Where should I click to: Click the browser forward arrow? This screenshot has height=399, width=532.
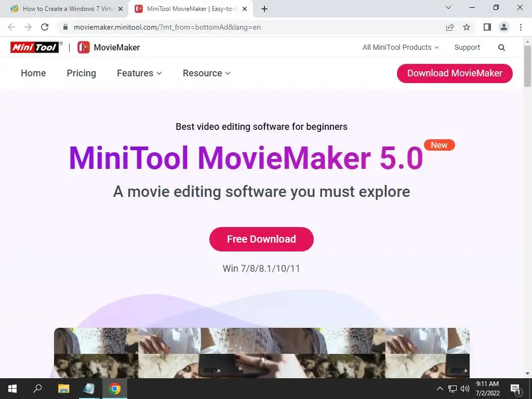(x=28, y=27)
